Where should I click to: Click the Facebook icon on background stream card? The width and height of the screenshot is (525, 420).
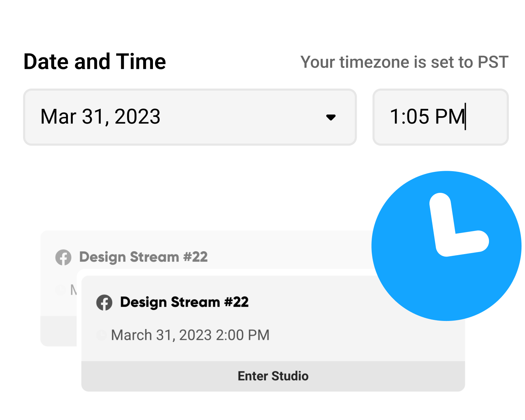[x=63, y=257]
